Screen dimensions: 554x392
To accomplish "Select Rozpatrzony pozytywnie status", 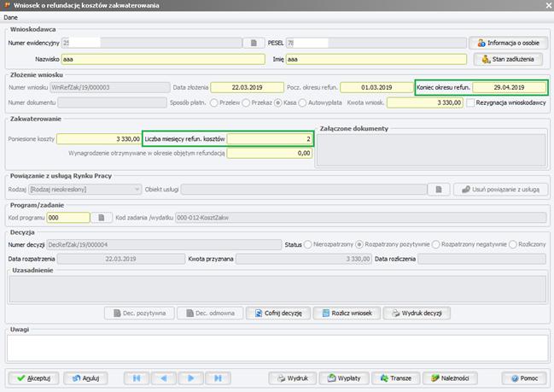I will 359,244.
